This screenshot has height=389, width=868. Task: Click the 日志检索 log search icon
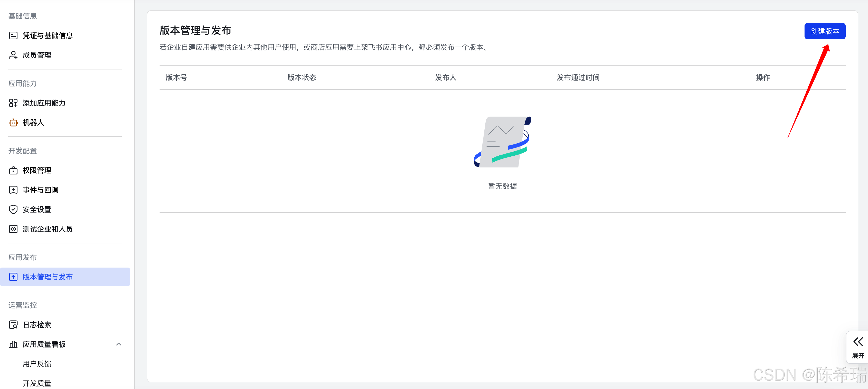pos(13,325)
